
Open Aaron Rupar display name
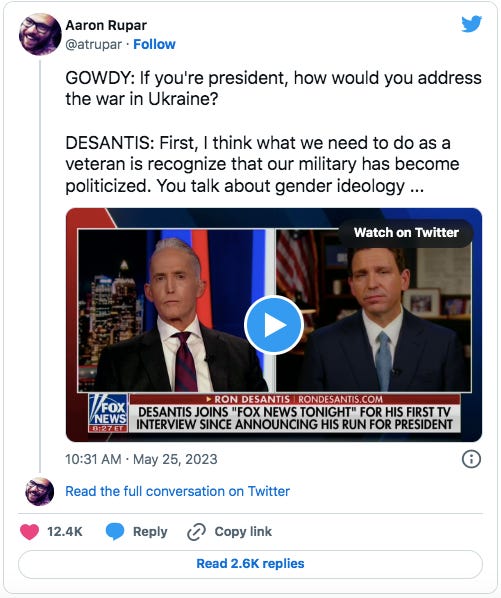(106, 25)
